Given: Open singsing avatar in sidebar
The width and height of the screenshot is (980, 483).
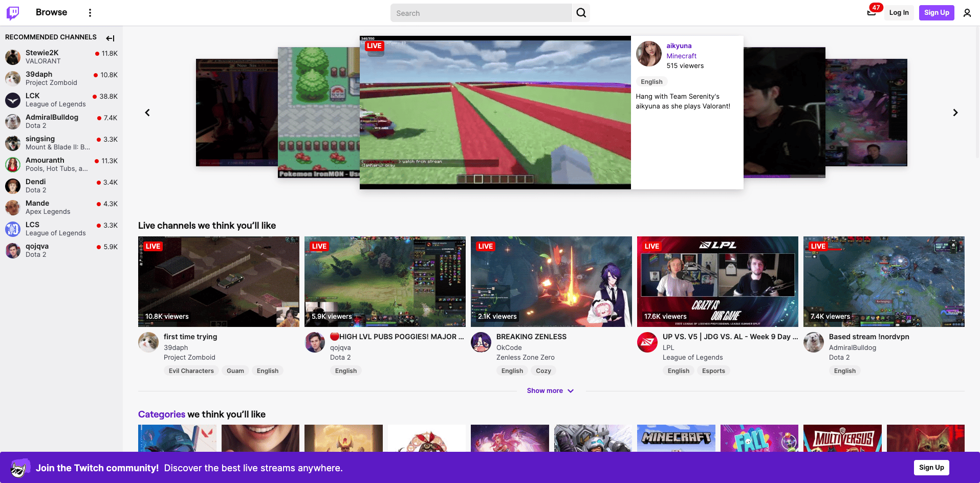Looking at the screenshot, I should click(13, 143).
